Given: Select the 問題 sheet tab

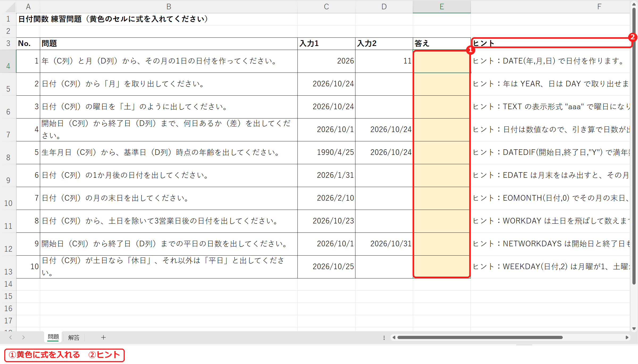Looking at the screenshot, I should coord(53,337).
